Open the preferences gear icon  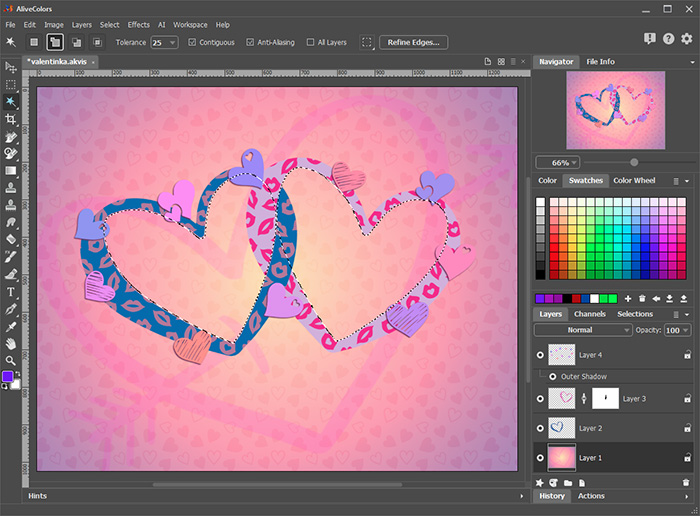click(x=687, y=39)
